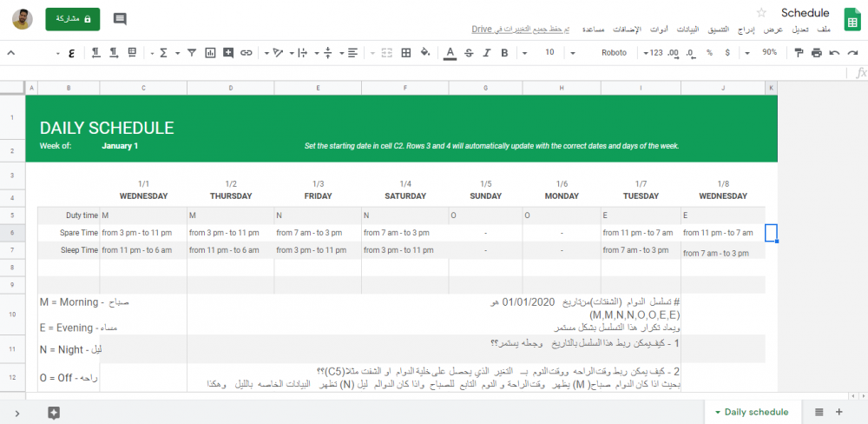Open the ملف (File) menu
Viewport: 868px width, 424px height.
point(824,30)
